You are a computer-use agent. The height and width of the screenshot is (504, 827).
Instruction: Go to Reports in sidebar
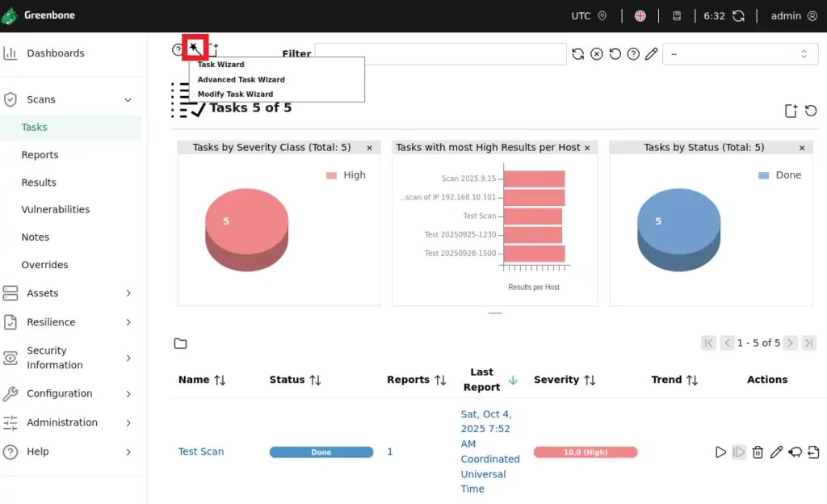pos(40,155)
